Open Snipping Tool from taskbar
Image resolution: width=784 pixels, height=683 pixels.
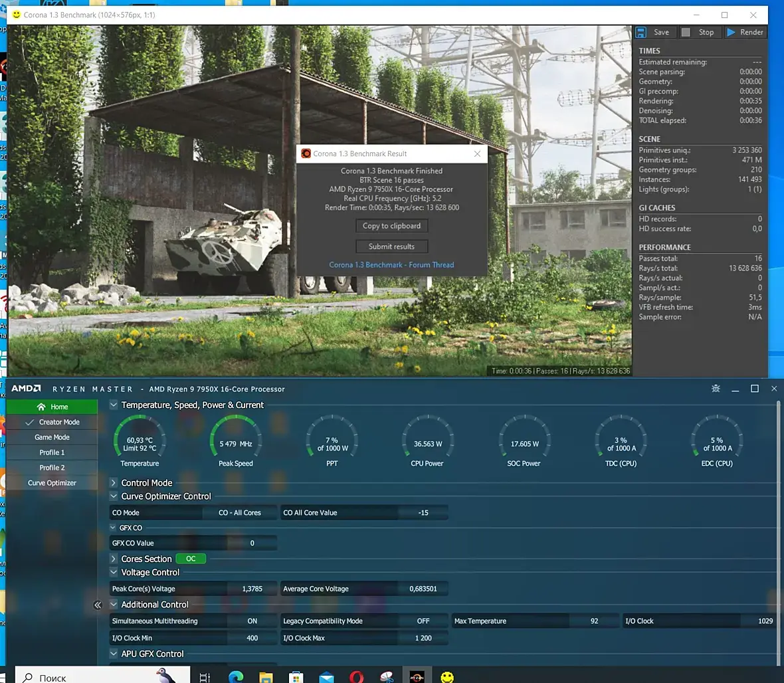pyautogui.click(x=387, y=678)
